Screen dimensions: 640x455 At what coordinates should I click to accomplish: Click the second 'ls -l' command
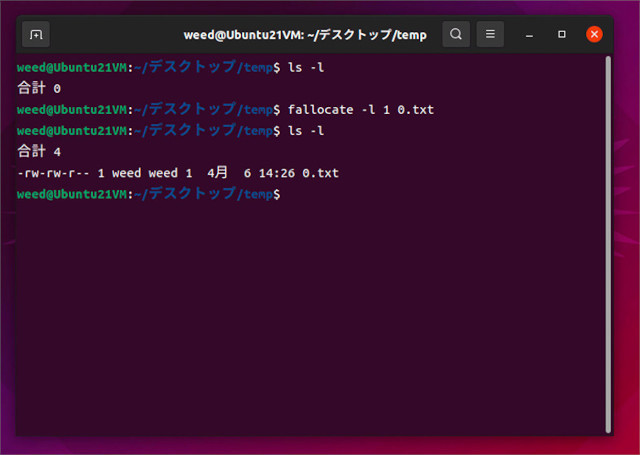(x=306, y=131)
